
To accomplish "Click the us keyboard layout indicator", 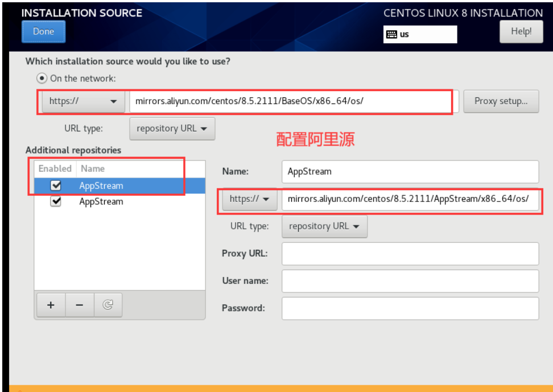I will pos(420,34).
